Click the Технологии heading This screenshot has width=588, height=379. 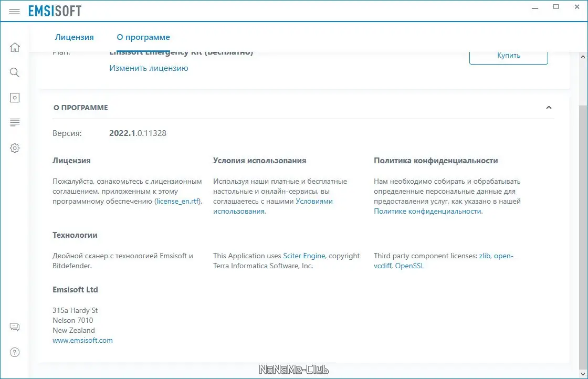point(75,235)
